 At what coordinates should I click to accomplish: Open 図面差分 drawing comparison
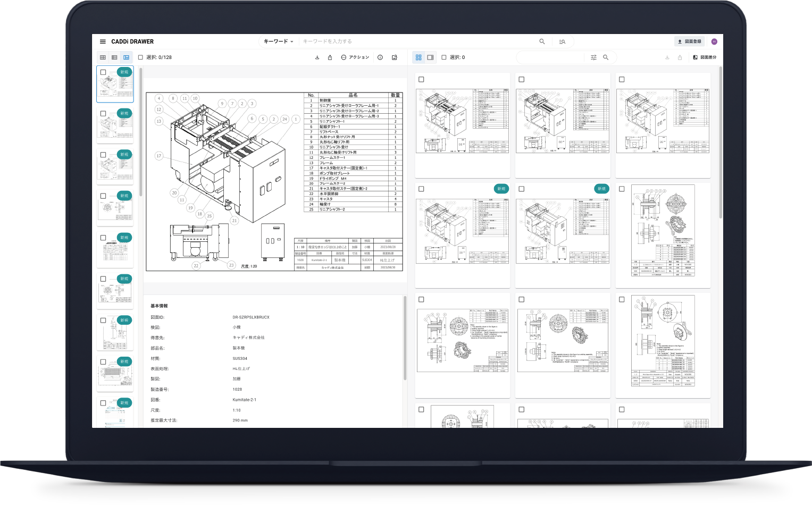coord(705,57)
